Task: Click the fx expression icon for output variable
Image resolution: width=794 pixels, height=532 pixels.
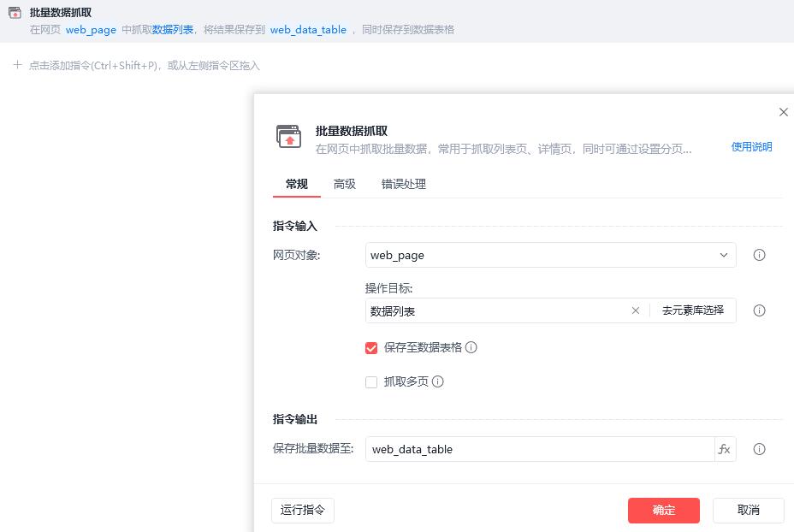Action: tap(725, 449)
